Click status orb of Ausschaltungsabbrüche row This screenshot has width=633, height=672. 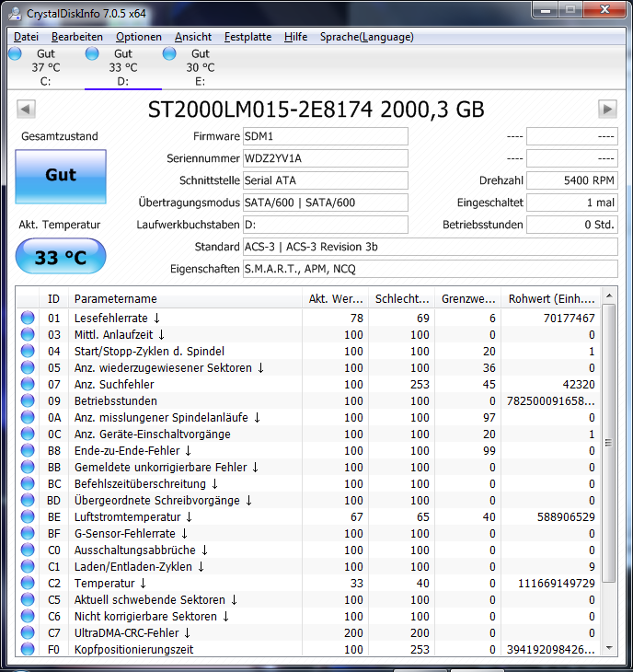pos(28,550)
